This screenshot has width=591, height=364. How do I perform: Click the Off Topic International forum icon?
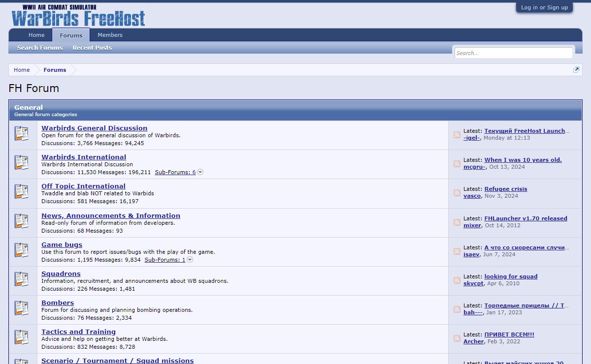click(x=21, y=192)
